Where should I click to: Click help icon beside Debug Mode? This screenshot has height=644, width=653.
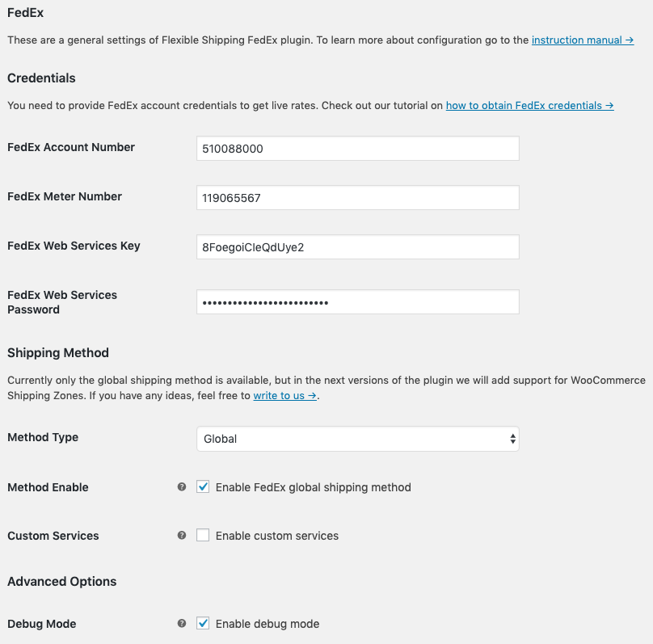coord(182,624)
